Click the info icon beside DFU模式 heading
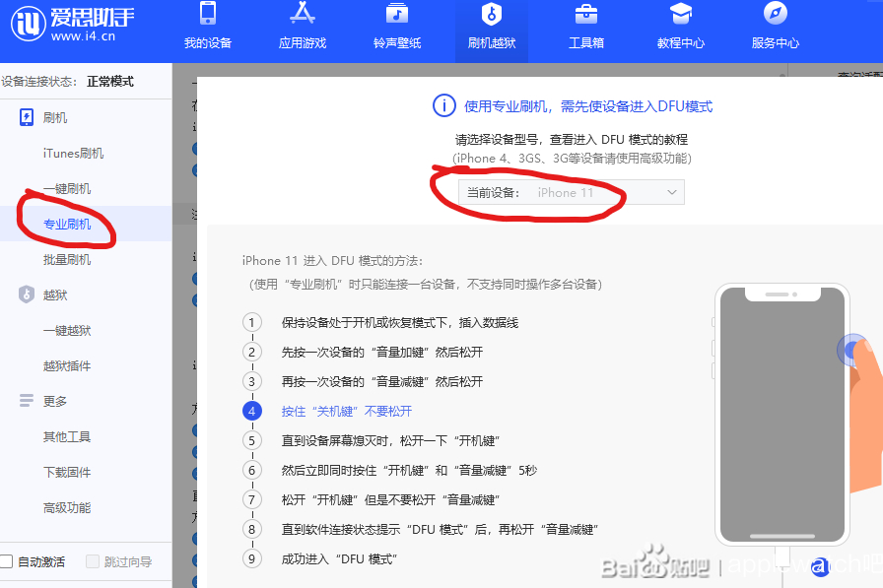The image size is (883, 588). coord(443,105)
